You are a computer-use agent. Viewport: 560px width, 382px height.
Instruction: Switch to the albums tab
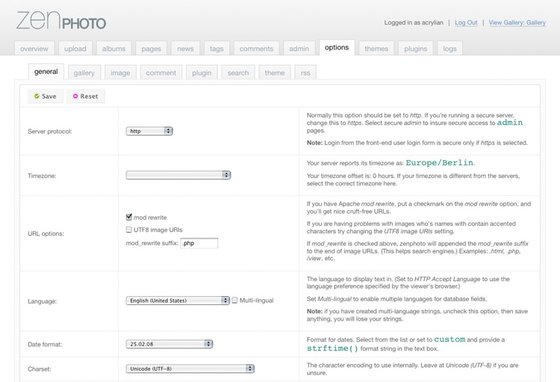point(114,49)
